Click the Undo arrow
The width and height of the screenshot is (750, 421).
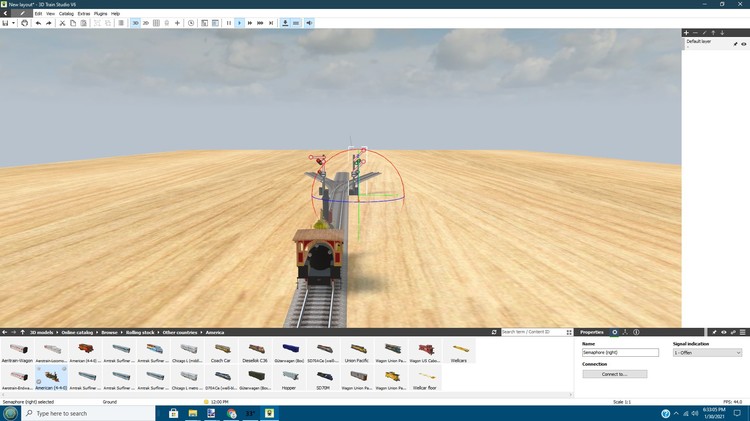[x=38, y=23]
